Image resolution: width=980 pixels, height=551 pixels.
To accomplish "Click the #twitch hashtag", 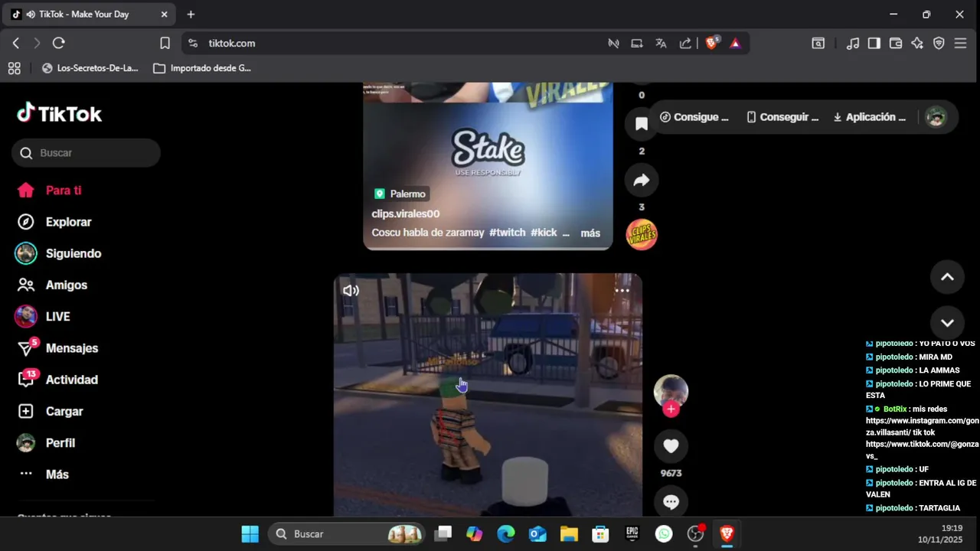I will [x=507, y=233].
